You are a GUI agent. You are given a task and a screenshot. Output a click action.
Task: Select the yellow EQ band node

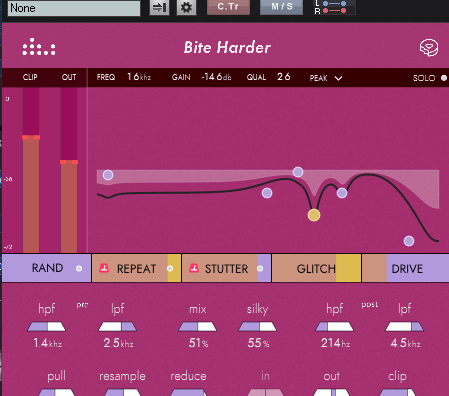(x=314, y=215)
